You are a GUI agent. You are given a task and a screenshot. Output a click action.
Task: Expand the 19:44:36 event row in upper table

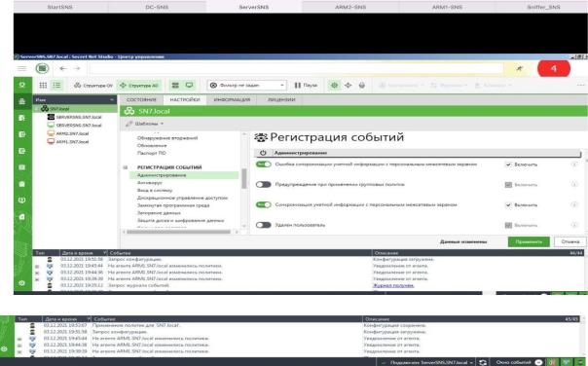coord(37,273)
